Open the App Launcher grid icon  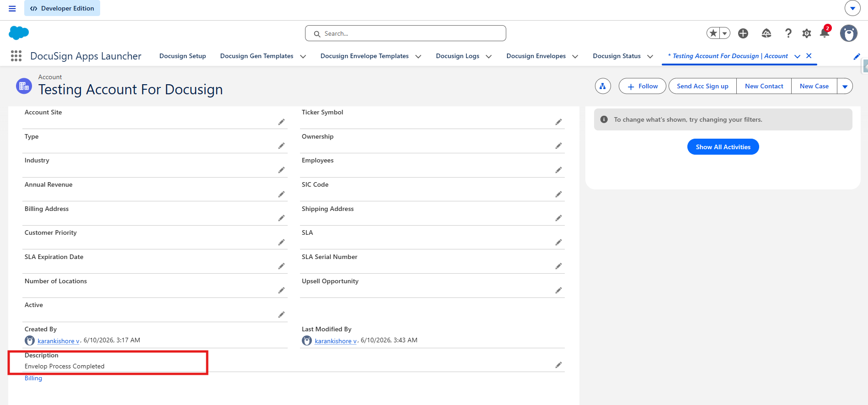point(16,56)
